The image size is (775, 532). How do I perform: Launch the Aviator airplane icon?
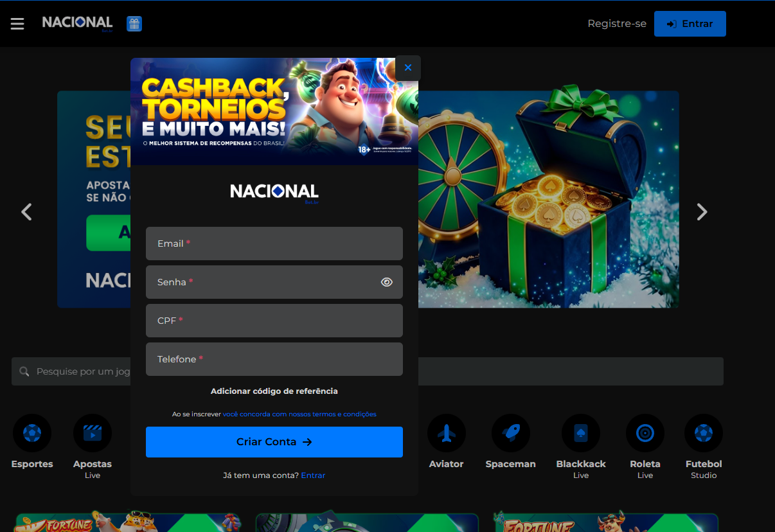[446, 433]
